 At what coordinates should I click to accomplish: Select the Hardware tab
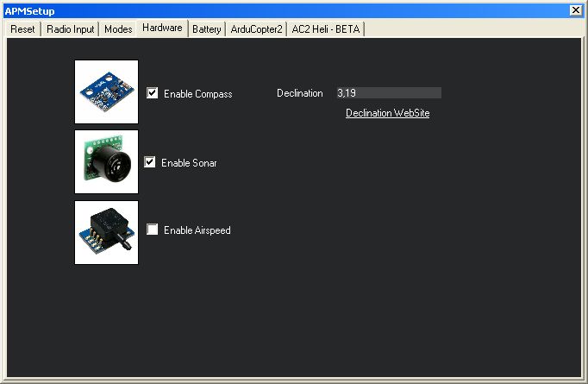[162, 28]
